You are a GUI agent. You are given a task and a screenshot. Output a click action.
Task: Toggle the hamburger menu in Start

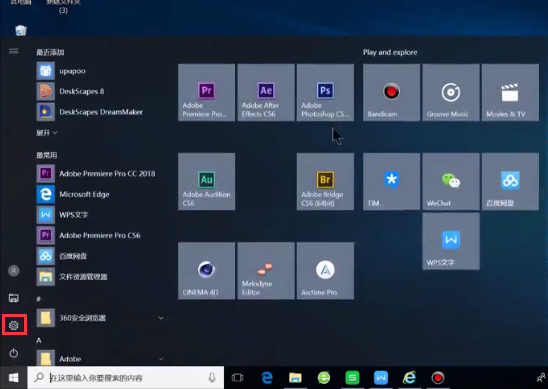pyautogui.click(x=14, y=51)
